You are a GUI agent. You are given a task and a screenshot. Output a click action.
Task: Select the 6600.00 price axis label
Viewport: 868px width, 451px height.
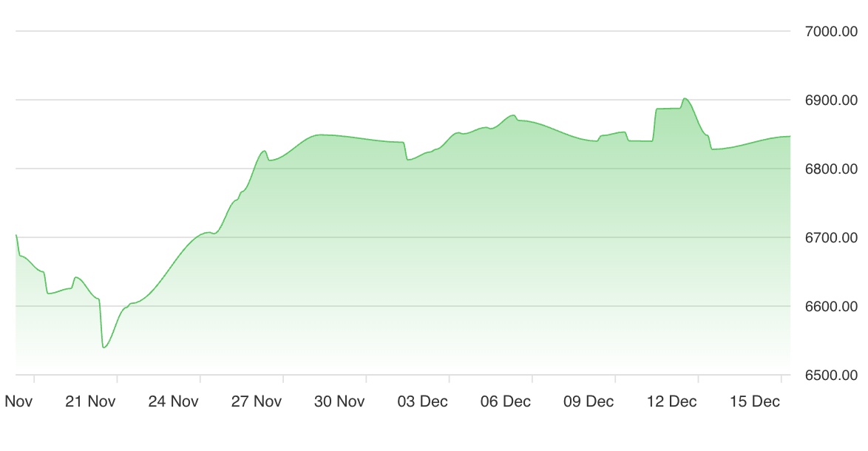[830, 306]
